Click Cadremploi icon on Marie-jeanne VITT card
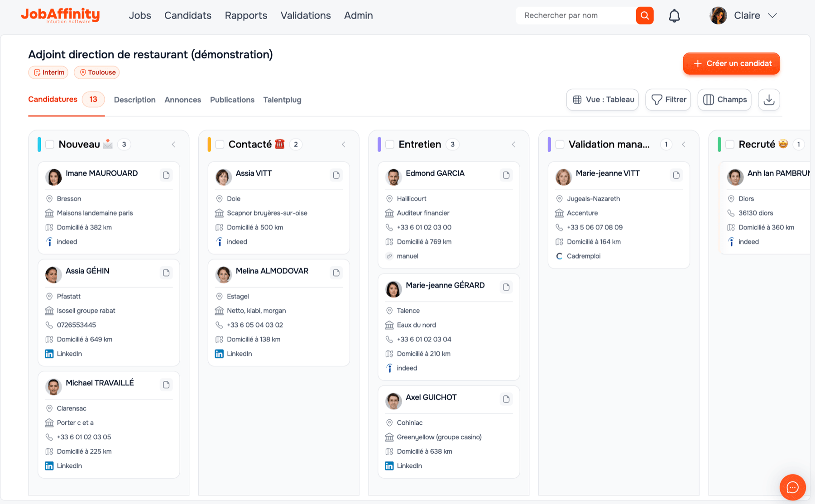815x504 pixels. [x=559, y=256]
